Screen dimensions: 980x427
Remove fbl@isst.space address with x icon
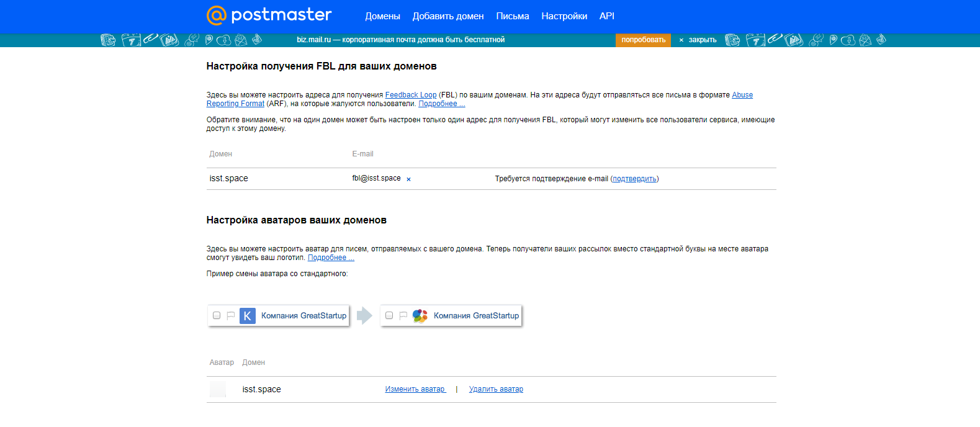coord(408,179)
